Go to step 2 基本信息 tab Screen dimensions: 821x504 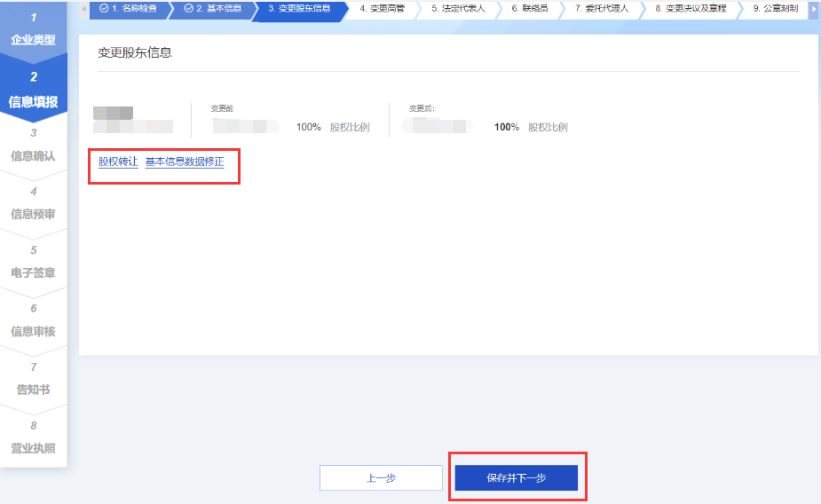[x=212, y=8]
